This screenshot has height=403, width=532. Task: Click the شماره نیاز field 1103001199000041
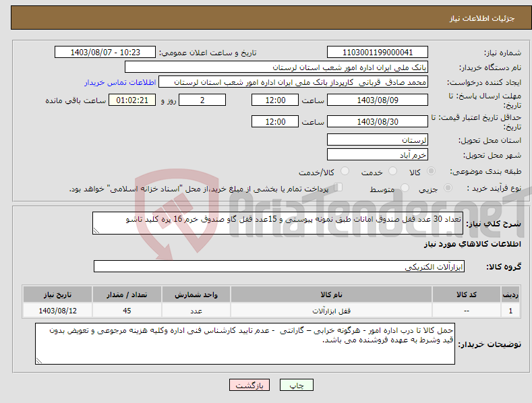click(x=378, y=53)
